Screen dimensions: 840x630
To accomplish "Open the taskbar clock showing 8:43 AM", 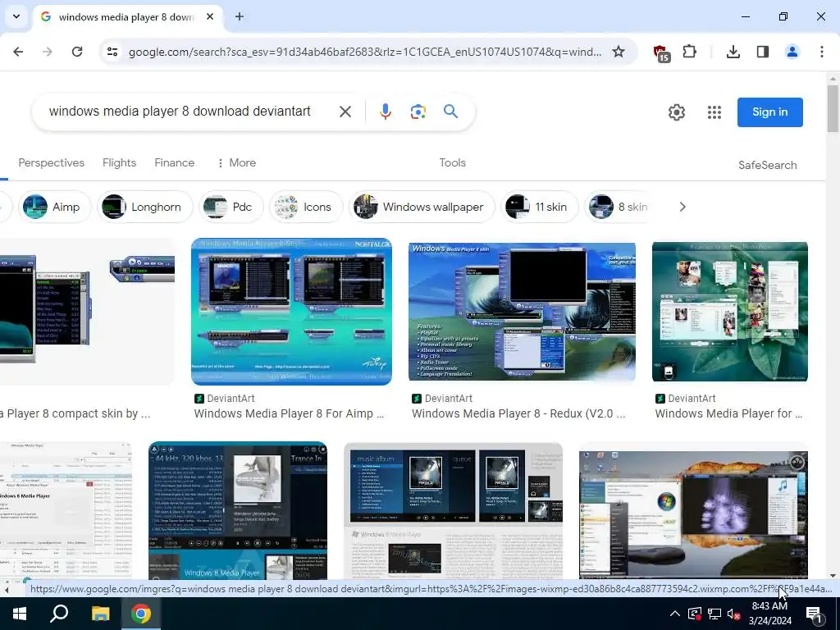I will 769,614.
